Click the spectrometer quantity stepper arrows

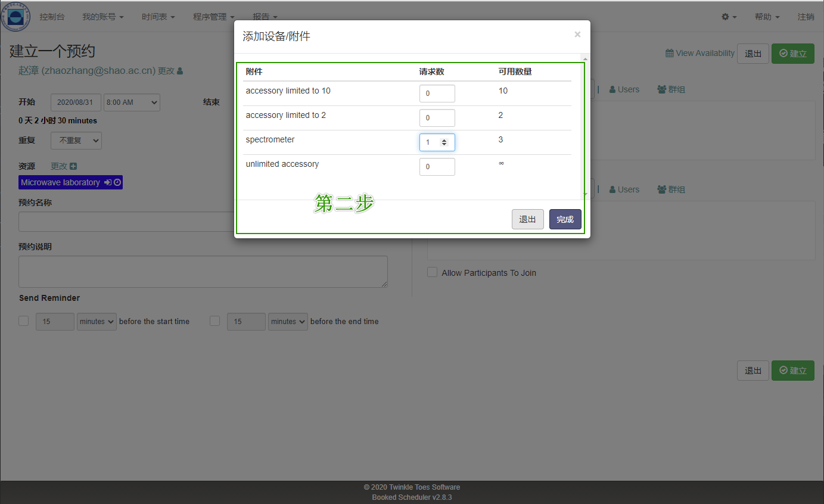pos(444,142)
